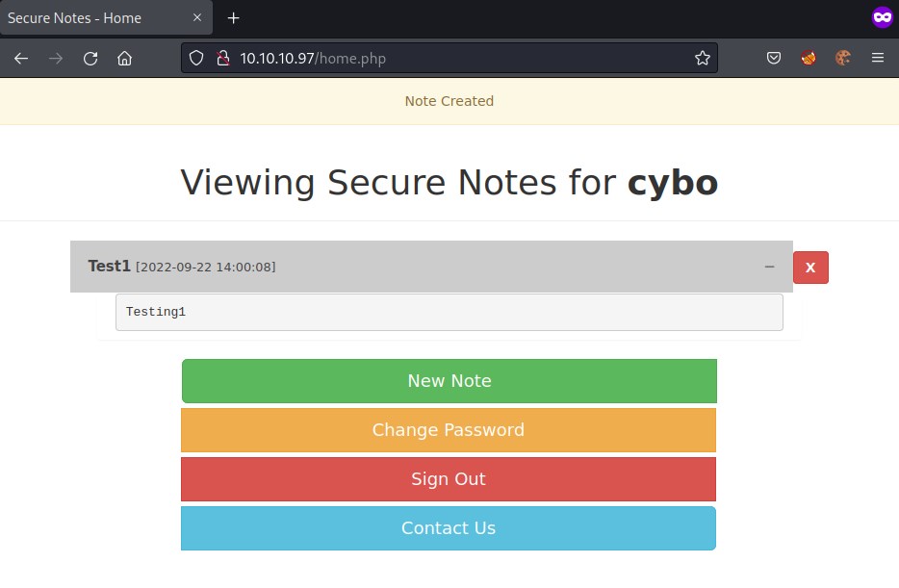Go to the browser home page
899x588 pixels.
pyautogui.click(x=124, y=58)
